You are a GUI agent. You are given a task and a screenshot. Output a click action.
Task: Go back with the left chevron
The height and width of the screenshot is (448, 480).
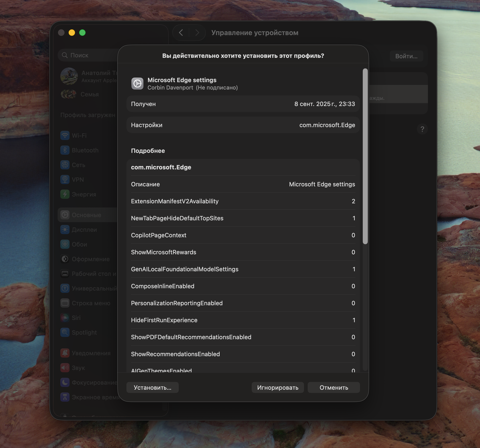coord(181,33)
